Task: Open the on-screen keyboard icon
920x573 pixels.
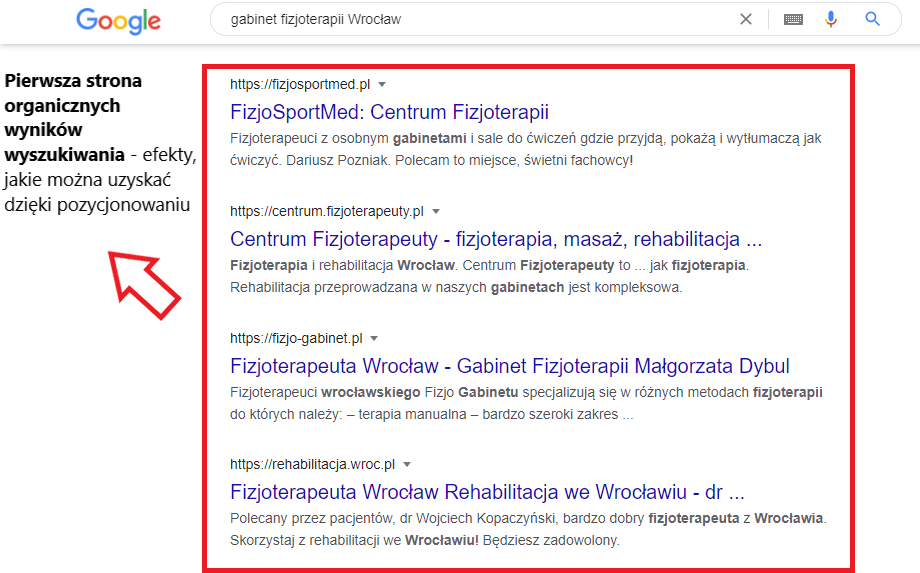Action: click(x=793, y=19)
